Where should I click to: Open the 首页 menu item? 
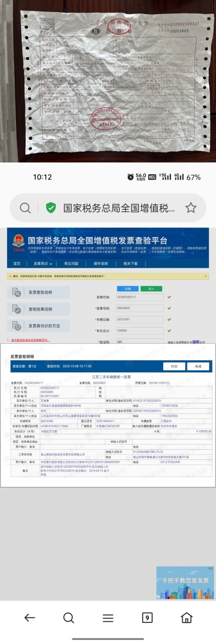click(17, 264)
